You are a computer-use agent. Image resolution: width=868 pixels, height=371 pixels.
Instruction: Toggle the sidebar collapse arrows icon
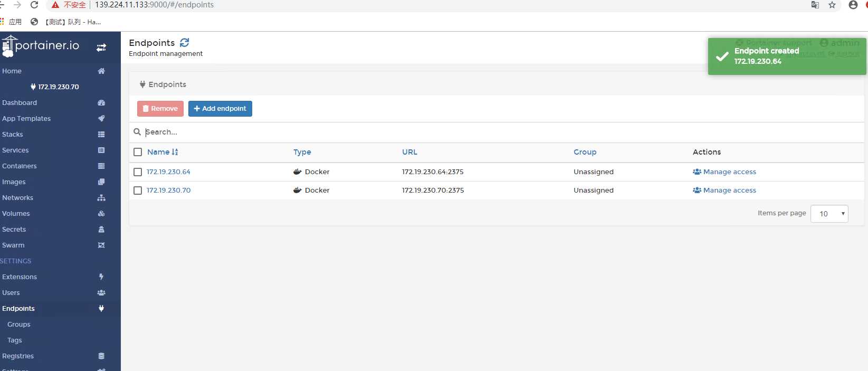[101, 47]
